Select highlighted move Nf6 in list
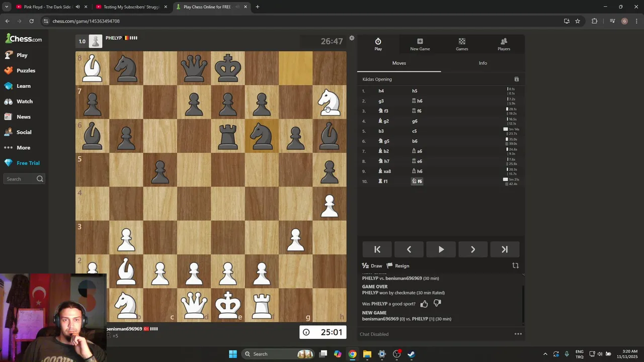The width and height of the screenshot is (644, 362). click(417, 182)
